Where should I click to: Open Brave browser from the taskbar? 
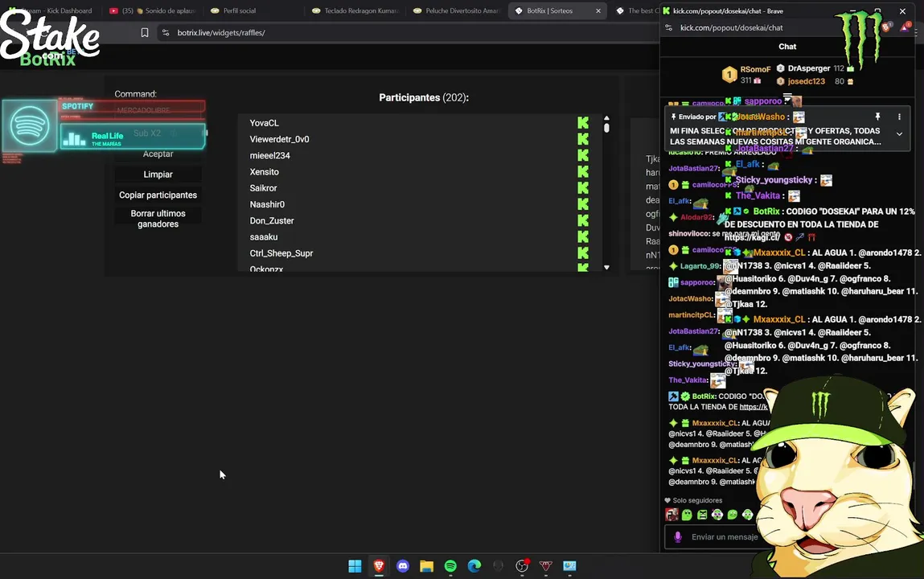point(379,566)
